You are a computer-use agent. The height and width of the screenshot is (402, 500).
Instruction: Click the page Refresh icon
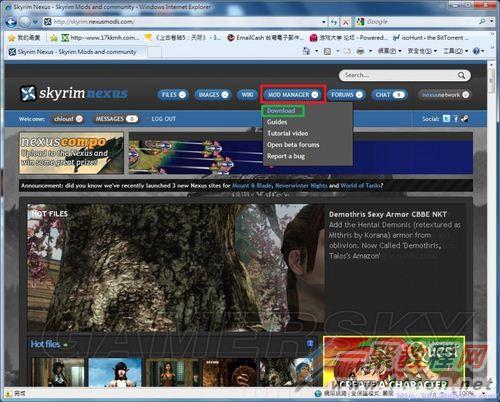click(x=334, y=22)
